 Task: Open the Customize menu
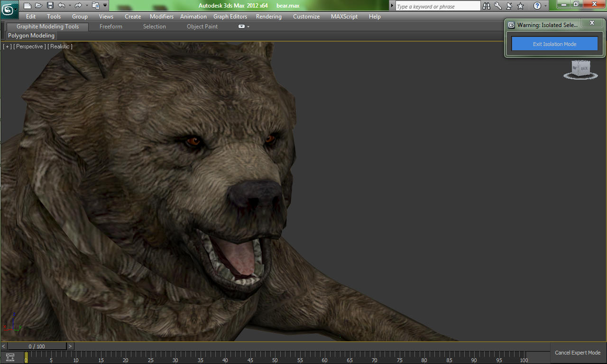306,17
